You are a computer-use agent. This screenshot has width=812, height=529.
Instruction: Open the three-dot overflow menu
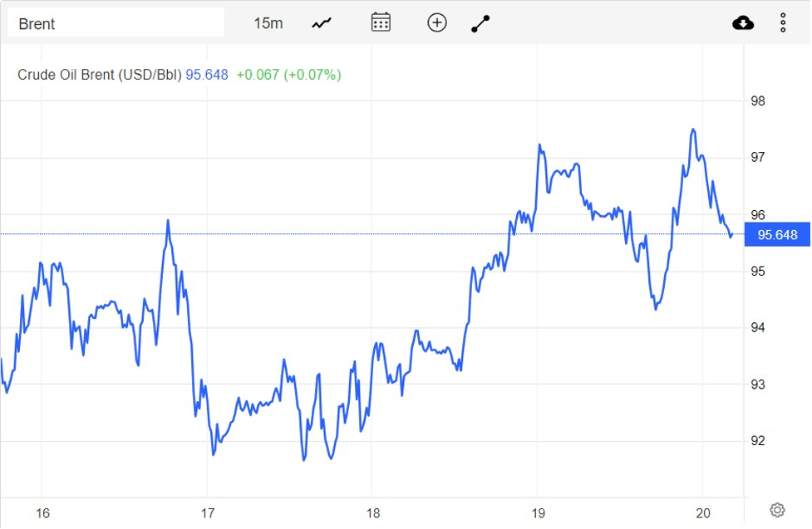(x=782, y=22)
